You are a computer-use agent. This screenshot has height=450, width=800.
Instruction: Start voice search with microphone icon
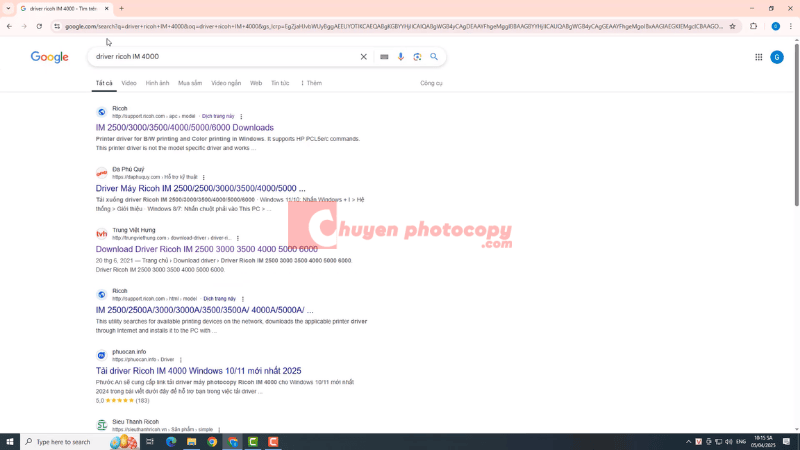coord(401,57)
